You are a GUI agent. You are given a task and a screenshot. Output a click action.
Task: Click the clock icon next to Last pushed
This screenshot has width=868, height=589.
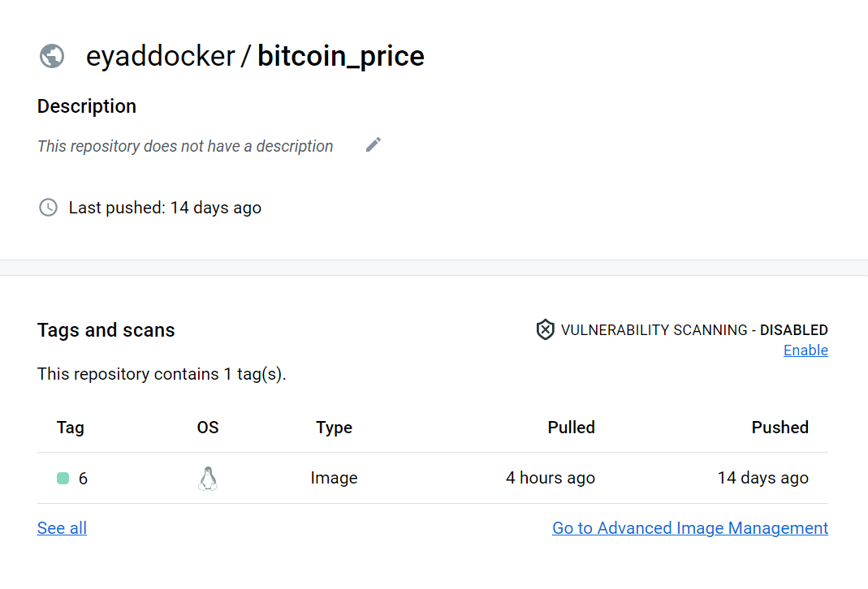pyautogui.click(x=49, y=208)
